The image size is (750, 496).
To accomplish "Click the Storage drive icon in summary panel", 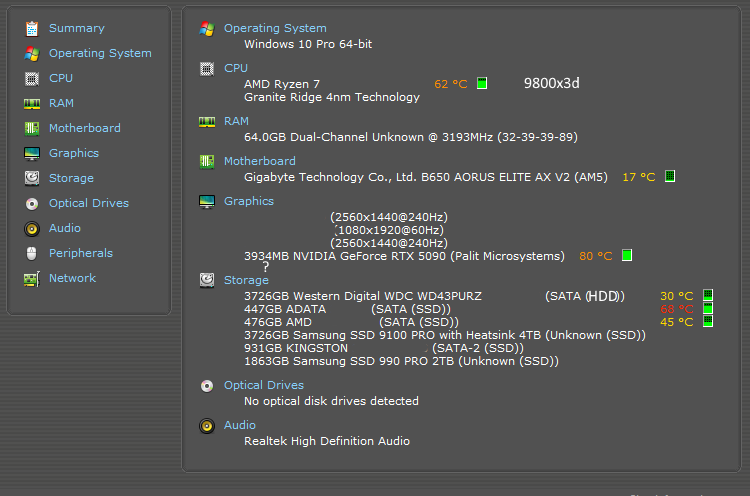I will (207, 280).
